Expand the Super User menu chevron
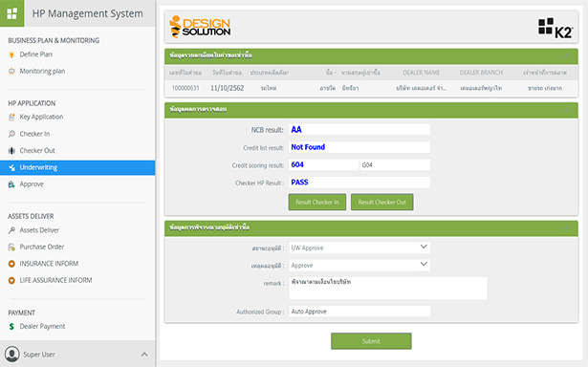This screenshot has width=588, height=367. point(144,355)
